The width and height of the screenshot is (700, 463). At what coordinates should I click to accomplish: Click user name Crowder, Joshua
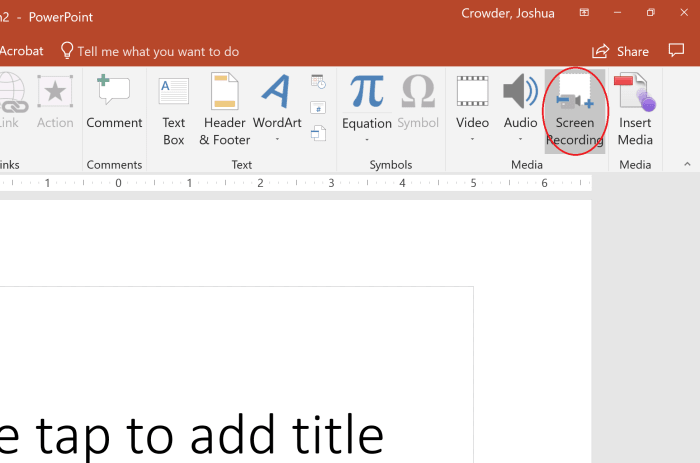click(508, 13)
